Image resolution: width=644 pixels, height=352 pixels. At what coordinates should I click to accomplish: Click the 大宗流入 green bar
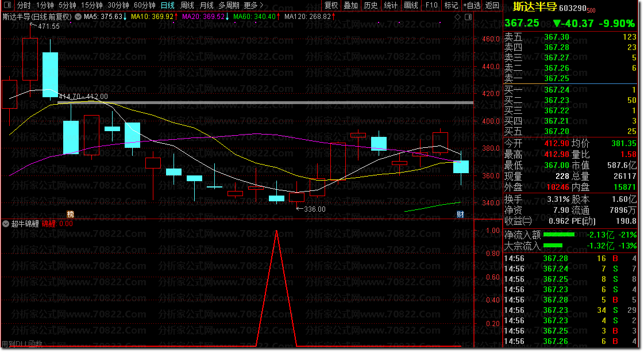(x=553, y=246)
